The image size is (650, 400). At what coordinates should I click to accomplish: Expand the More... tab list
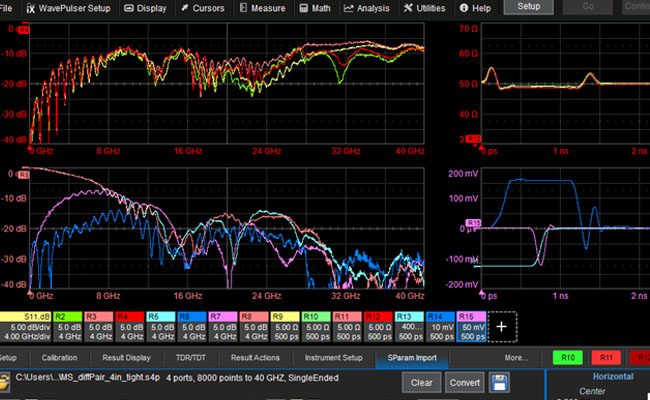(516, 357)
